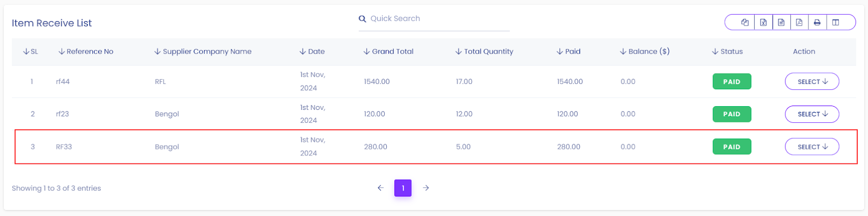Print the item receive list
Viewport: 868px width, 216px height.
[817, 22]
